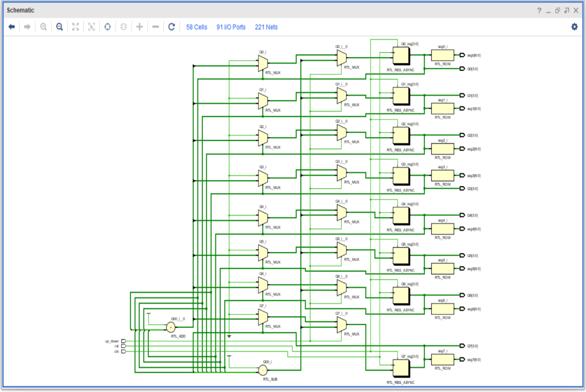Open the 58 Cells list
Screen dimensions: 586x392
coord(196,27)
